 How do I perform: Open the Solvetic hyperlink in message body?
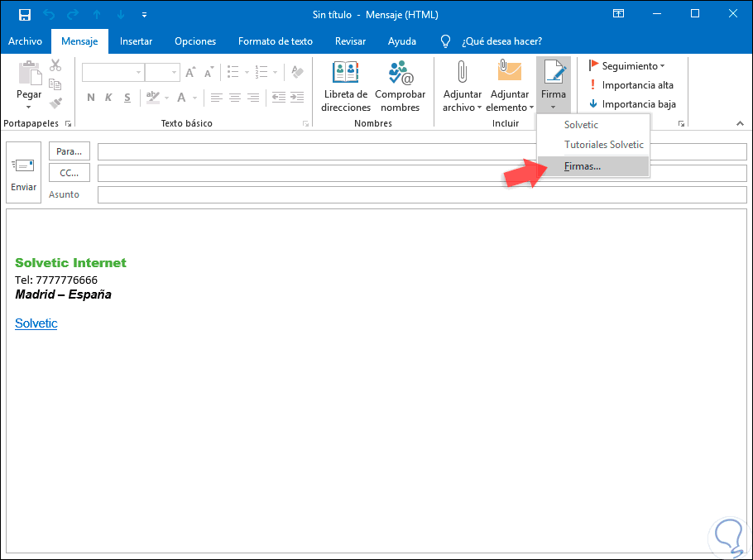[x=36, y=323]
